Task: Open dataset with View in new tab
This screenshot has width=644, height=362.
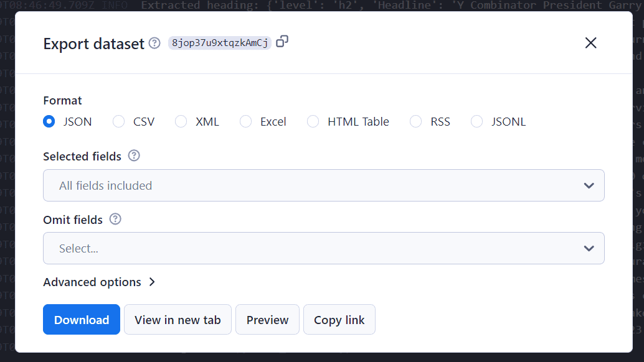Action: tap(178, 319)
